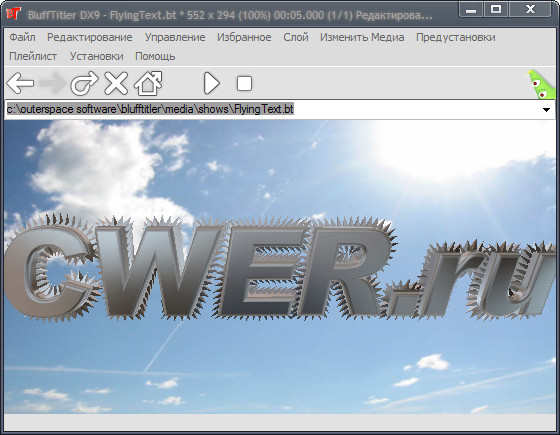Click the greyed forward arrow icon
560x435 pixels.
click(x=52, y=83)
